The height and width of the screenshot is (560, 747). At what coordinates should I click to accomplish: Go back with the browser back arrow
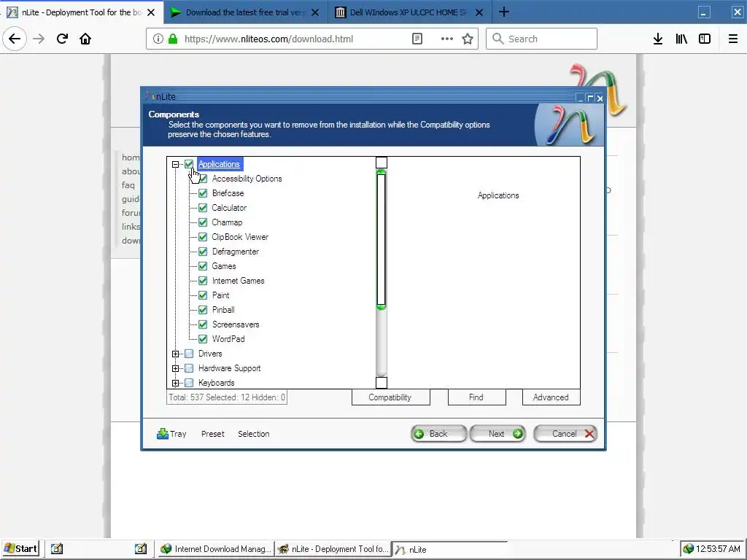pyautogui.click(x=15, y=39)
